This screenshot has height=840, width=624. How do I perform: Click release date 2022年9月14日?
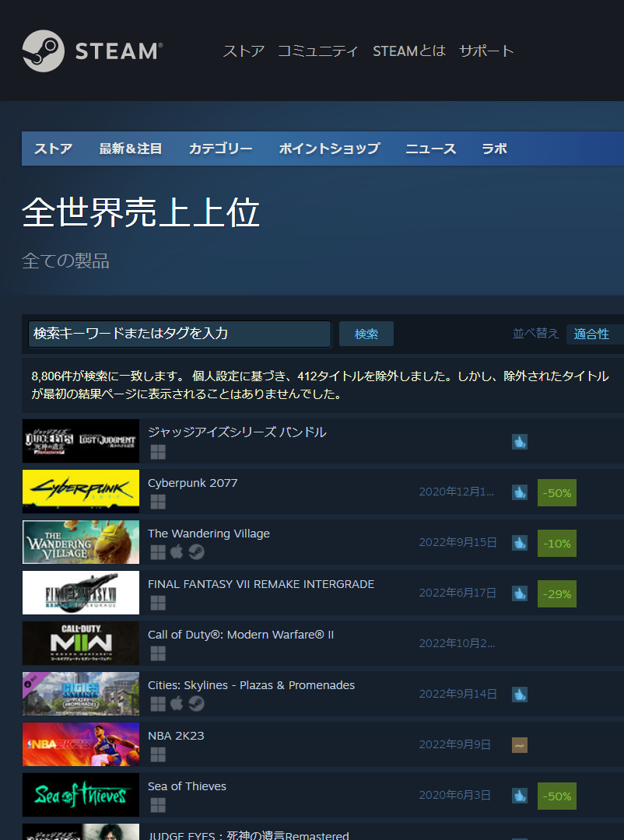457,695
